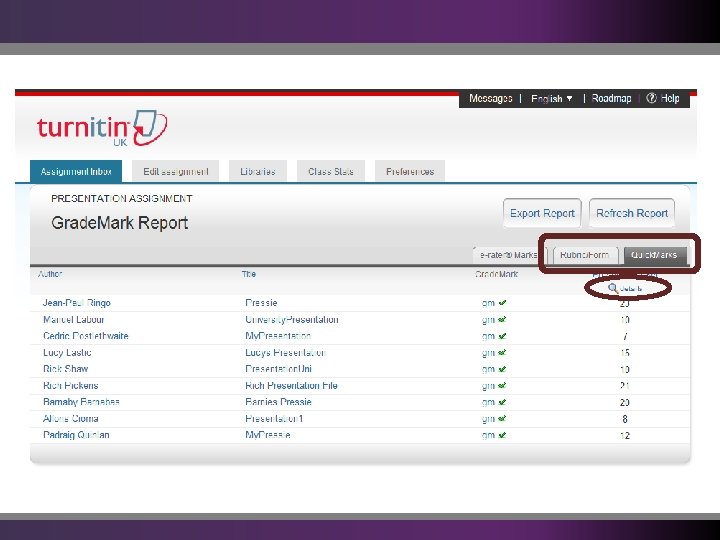Open Rich Presentation File title
The image size is (720, 540).
tap(291, 385)
